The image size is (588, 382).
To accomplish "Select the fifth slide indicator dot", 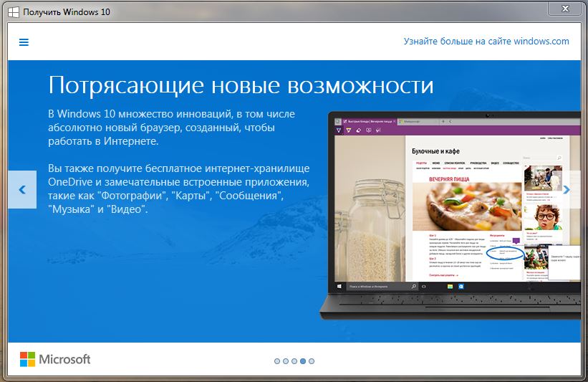I will 312,361.
